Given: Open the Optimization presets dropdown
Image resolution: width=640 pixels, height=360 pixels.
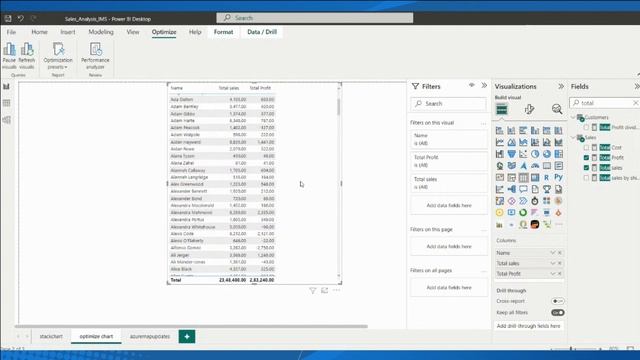Looking at the screenshot, I should coord(58,55).
